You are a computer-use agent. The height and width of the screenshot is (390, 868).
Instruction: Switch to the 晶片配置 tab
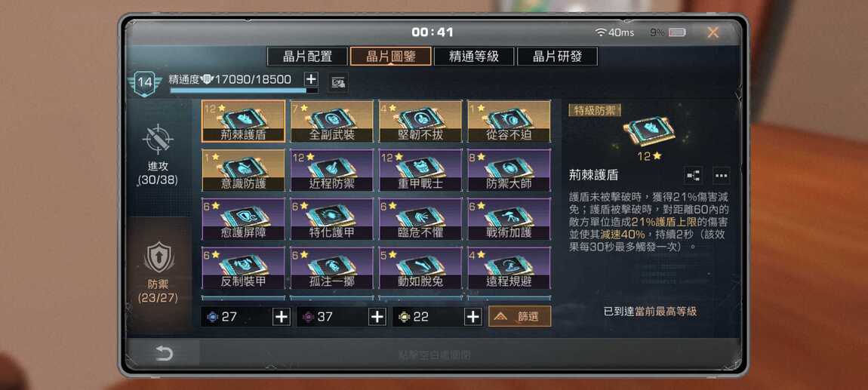(307, 57)
